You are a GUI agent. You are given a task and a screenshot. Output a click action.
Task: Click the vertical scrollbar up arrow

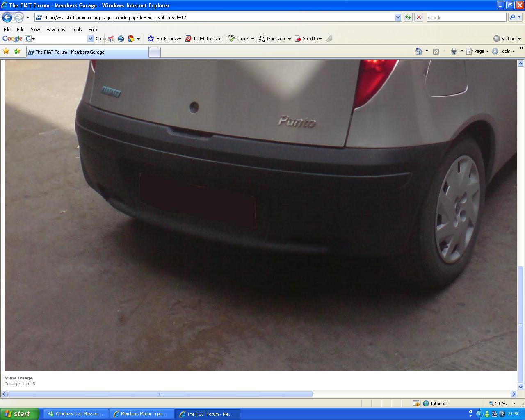520,63
